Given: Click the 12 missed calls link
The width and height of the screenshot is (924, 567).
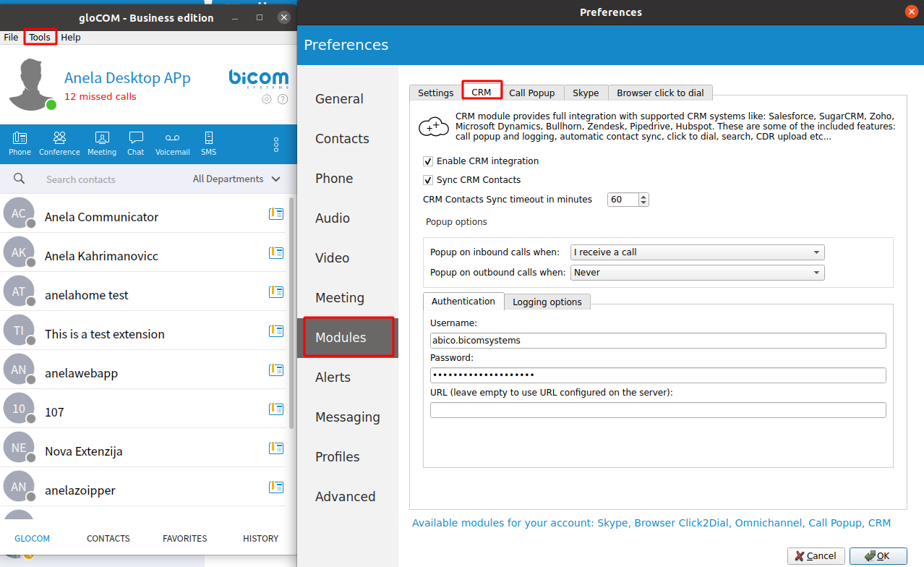Looking at the screenshot, I should click(100, 96).
